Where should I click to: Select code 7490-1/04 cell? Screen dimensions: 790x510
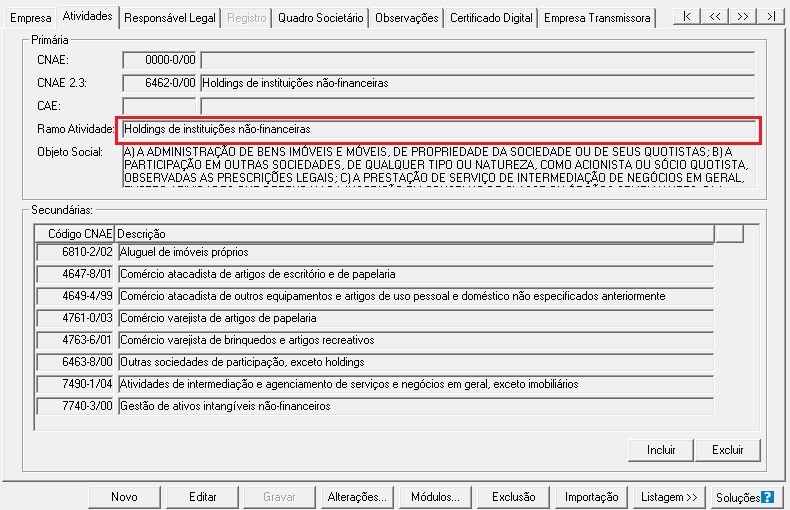pyautogui.click(x=75, y=384)
